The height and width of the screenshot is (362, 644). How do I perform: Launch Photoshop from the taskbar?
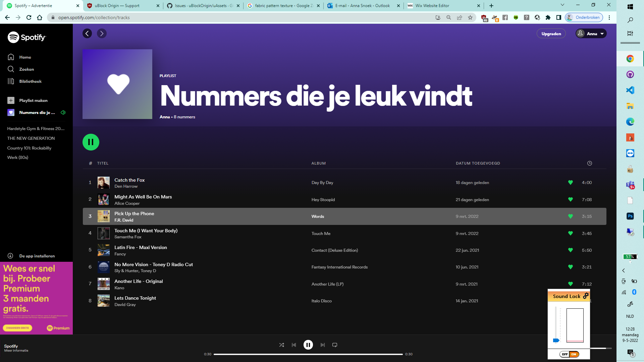630,216
